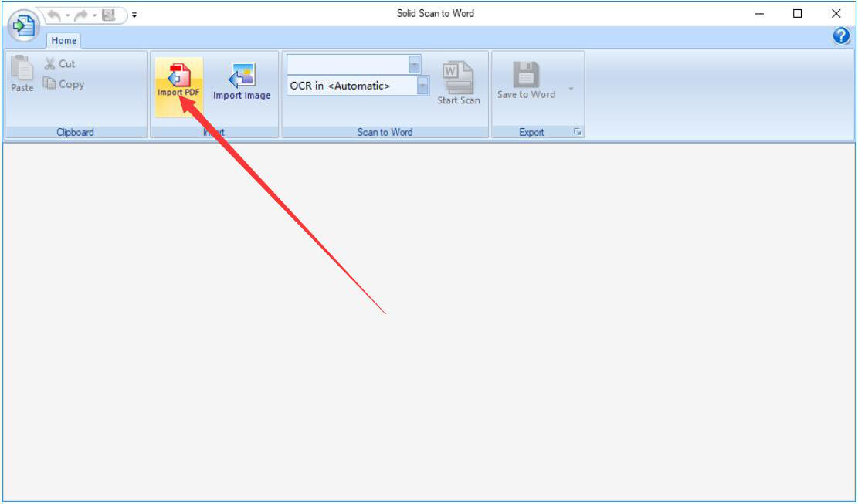Viewport: 858px width, 504px height.
Task: Click the Undo arrow in quick access toolbar
Action: [x=54, y=15]
